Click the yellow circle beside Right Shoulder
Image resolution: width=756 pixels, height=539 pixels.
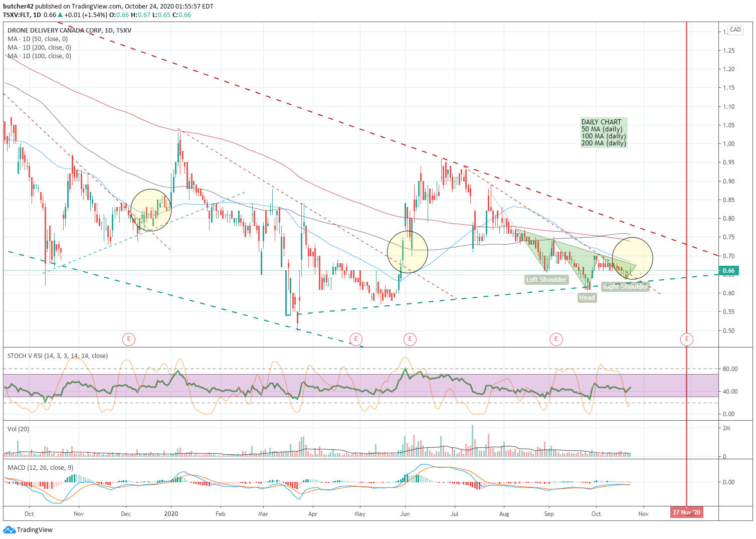pyautogui.click(x=633, y=258)
